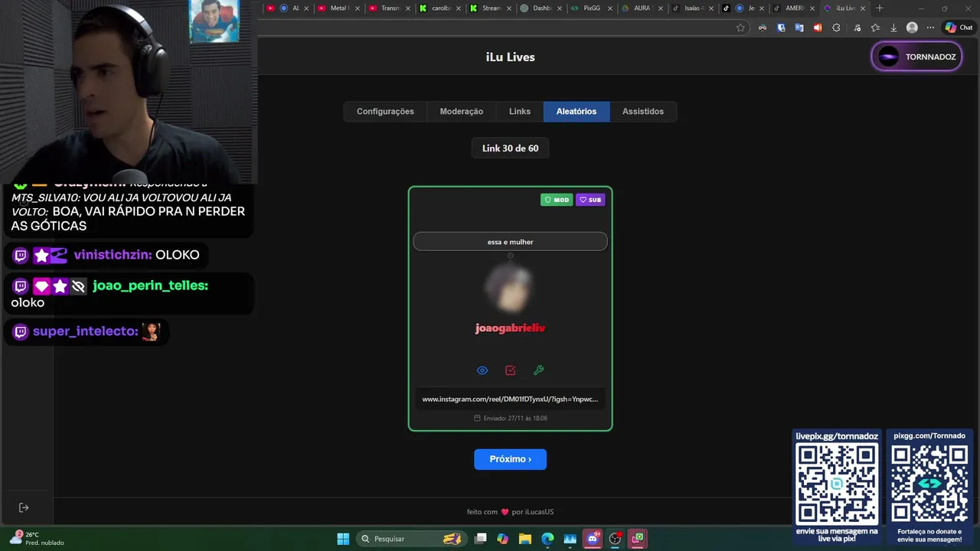Open the browser profile avatar icon
The height and width of the screenshot is (551, 980).
coord(912,28)
